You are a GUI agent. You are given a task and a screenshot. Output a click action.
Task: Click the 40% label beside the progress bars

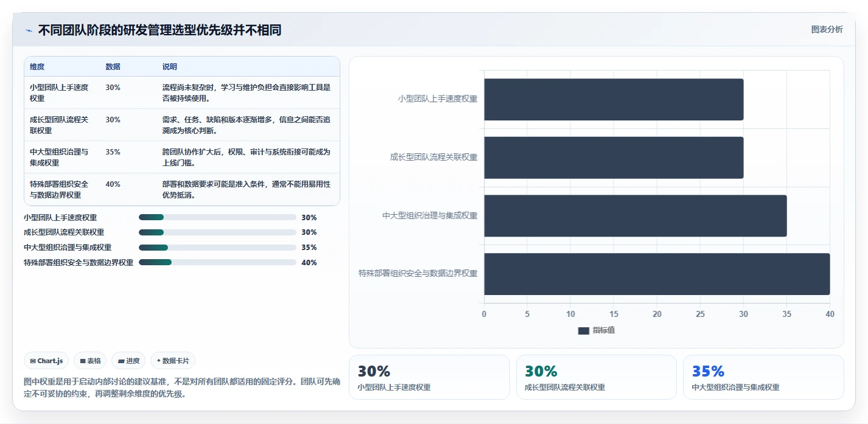point(309,263)
